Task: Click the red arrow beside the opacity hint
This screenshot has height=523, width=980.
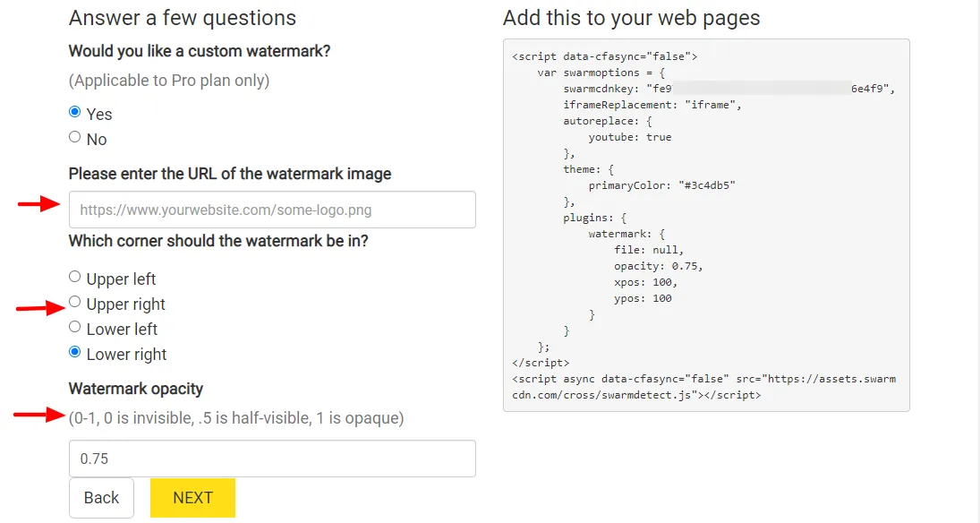Action: click(36, 415)
